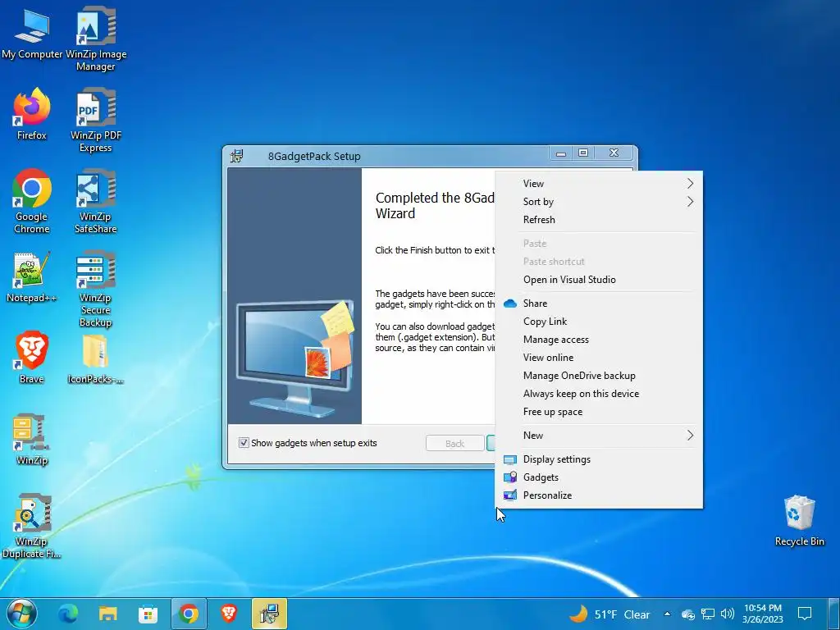
Task: Minimize the 8GadgetPack Setup window
Action: (561, 153)
